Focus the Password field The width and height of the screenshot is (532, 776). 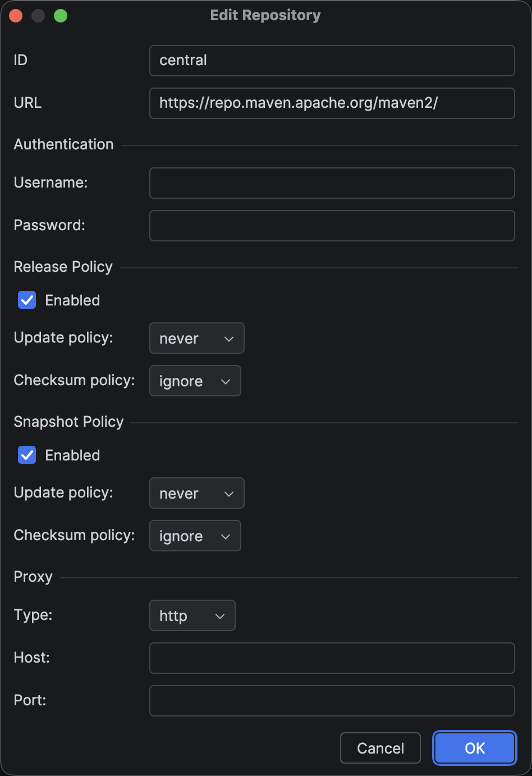point(332,226)
